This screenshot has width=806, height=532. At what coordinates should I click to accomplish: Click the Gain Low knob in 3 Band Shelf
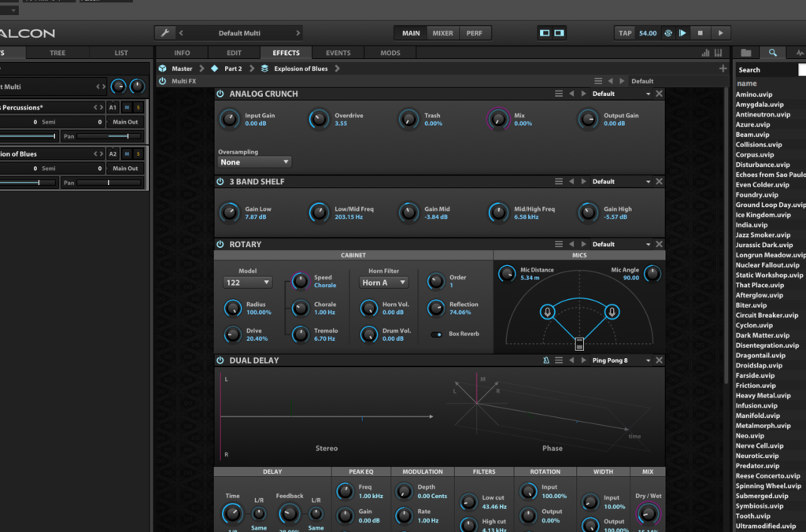coord(229,212)
